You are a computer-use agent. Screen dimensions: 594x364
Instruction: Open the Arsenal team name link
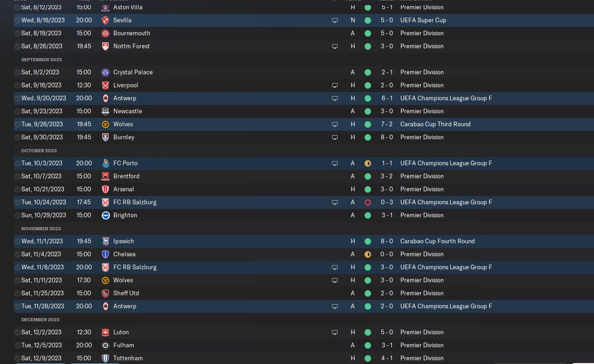click(124, 189)
